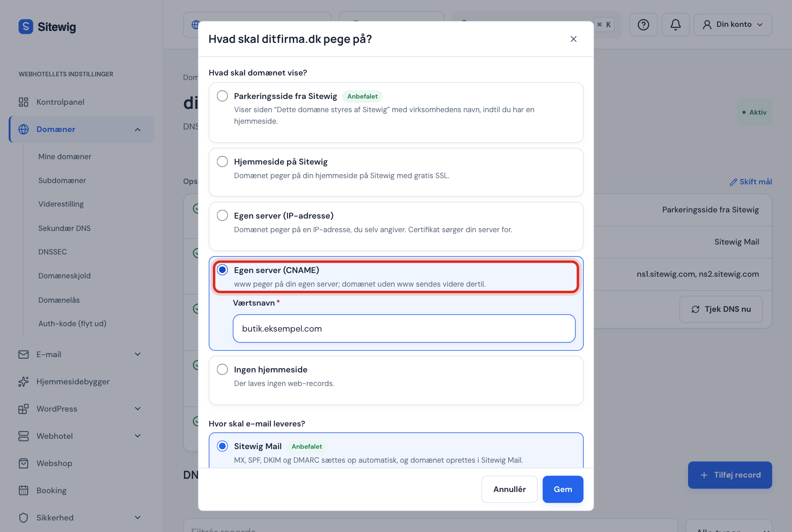Click the pencil icon beside Skift mål
Image resolution: width=792 pixels, height=532 pixels.
pos(733,182)
